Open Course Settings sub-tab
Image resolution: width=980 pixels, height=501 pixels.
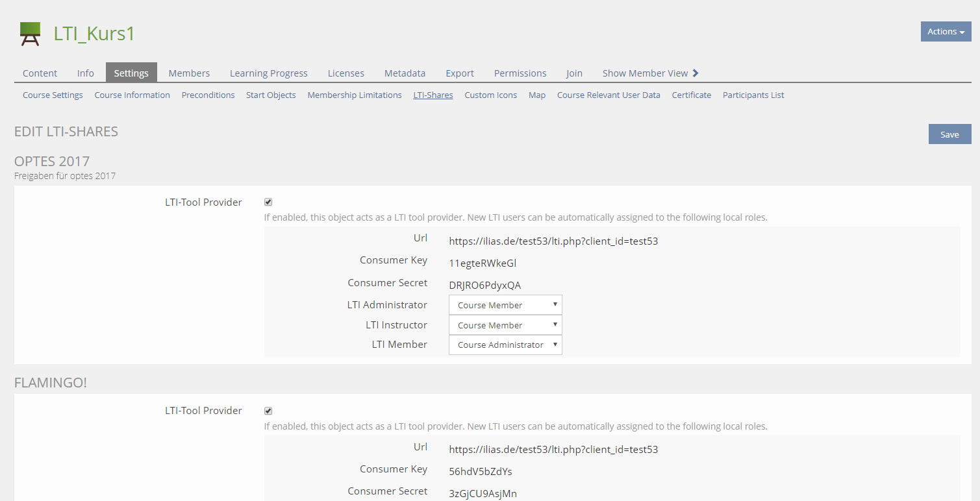53,95
